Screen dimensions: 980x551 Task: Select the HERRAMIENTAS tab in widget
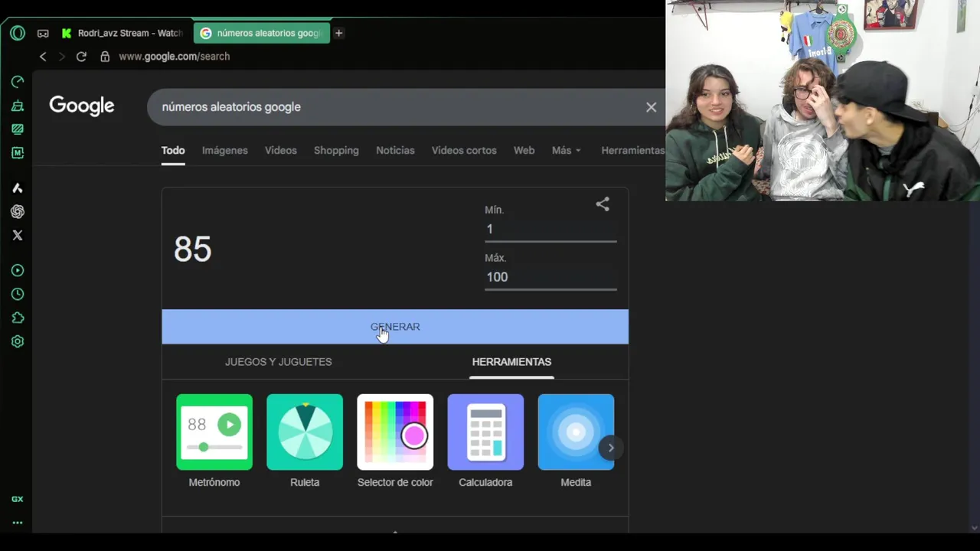click(x=511, y=362)
